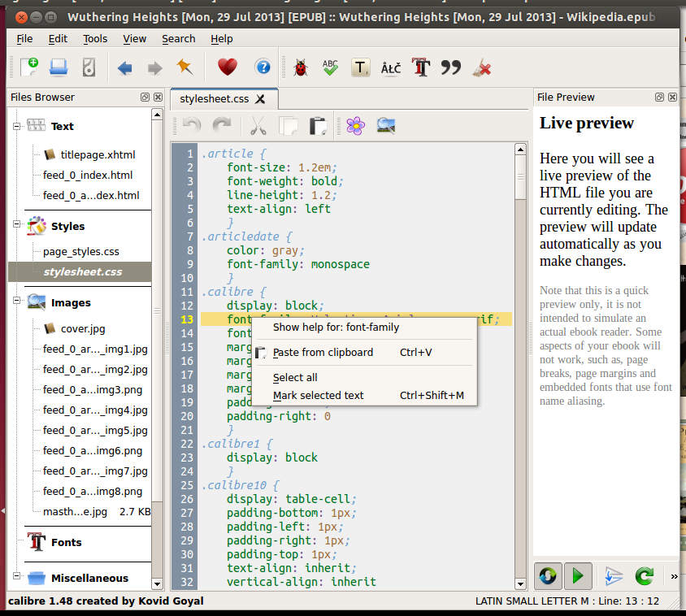
Task: Select 'Show help for: font-family' option
Action: coord(336,328)
